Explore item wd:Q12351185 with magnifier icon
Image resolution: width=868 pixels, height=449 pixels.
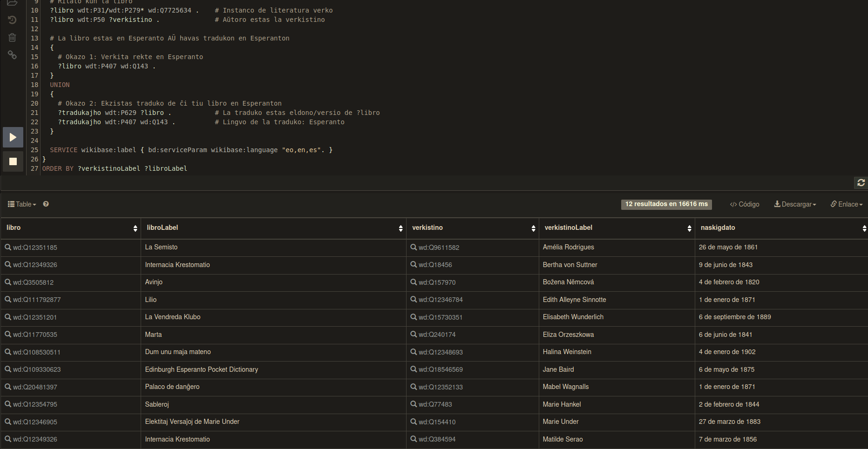(x=8, y=247)
